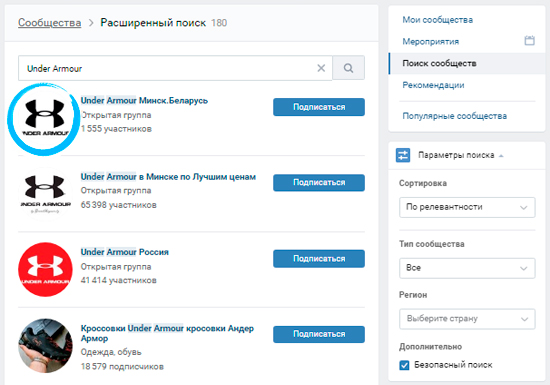Open the Мероприятия menu item
The image size is (550, 385).
[430, 42]
